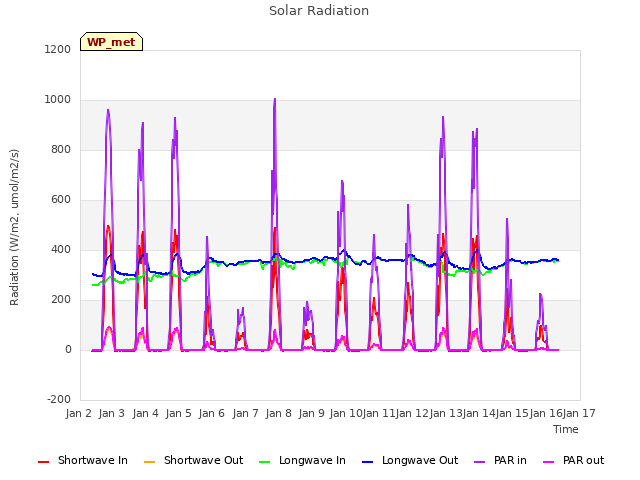Click the Jan 8 axis tick label
Image resolution: width=640 pixels, height=480 pixels.
pos(279,413)
